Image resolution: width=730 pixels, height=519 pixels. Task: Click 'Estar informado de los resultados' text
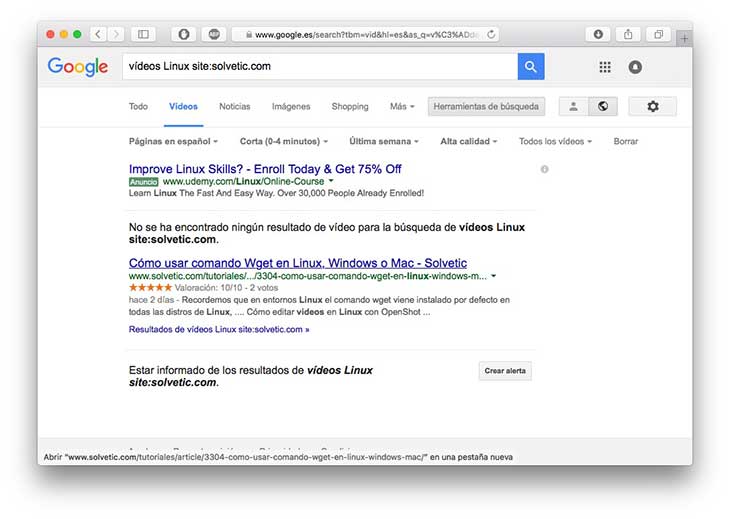[x=250, y=376]
